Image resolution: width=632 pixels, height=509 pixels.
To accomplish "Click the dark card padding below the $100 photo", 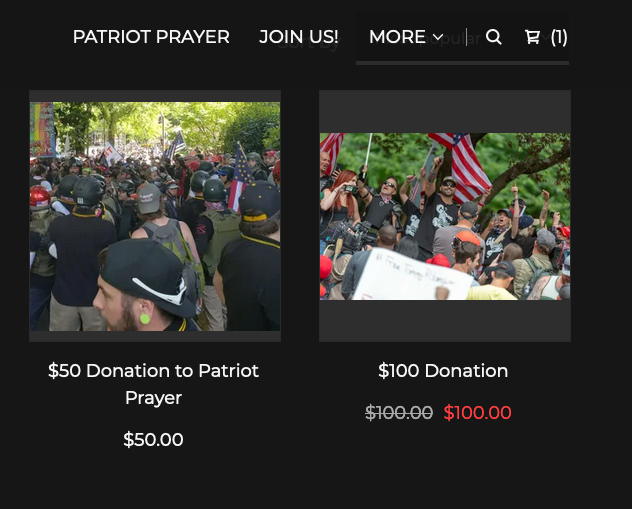I will pos(445,321).
